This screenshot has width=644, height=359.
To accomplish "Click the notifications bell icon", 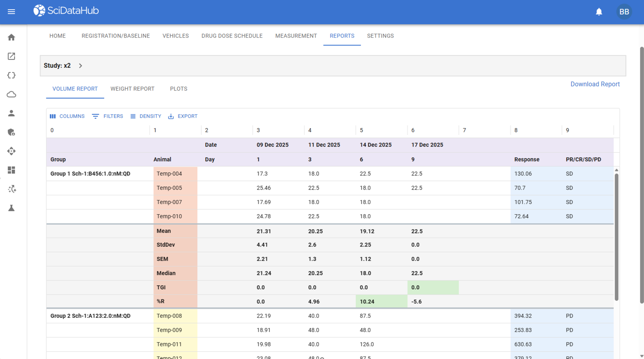I will [599, 12].
